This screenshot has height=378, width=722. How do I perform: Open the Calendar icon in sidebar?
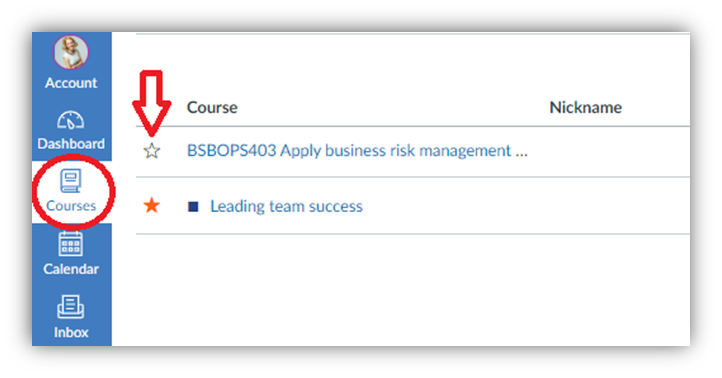70,244
